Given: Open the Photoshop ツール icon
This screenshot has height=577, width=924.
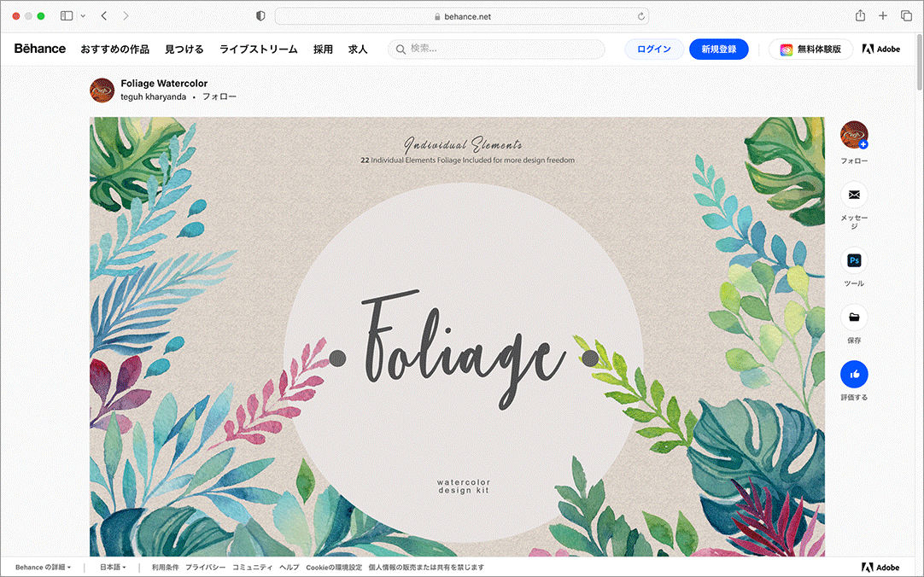Looking at the screenshot, I should click(x=854, y=260).
